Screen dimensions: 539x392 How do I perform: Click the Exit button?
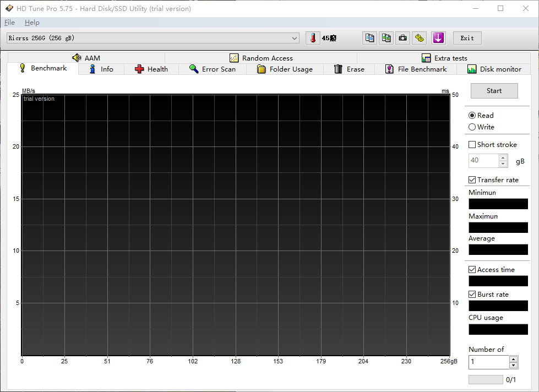coord(467,37)
